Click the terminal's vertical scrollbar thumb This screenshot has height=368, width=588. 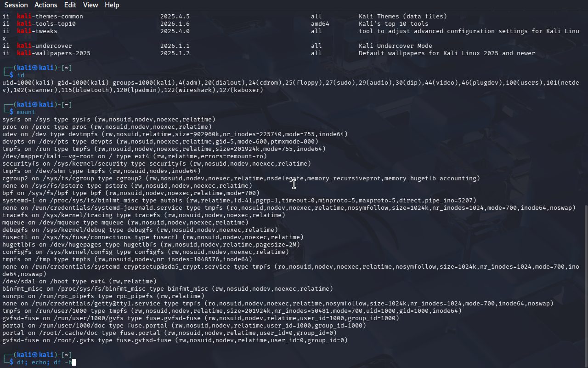pos(585,285)
